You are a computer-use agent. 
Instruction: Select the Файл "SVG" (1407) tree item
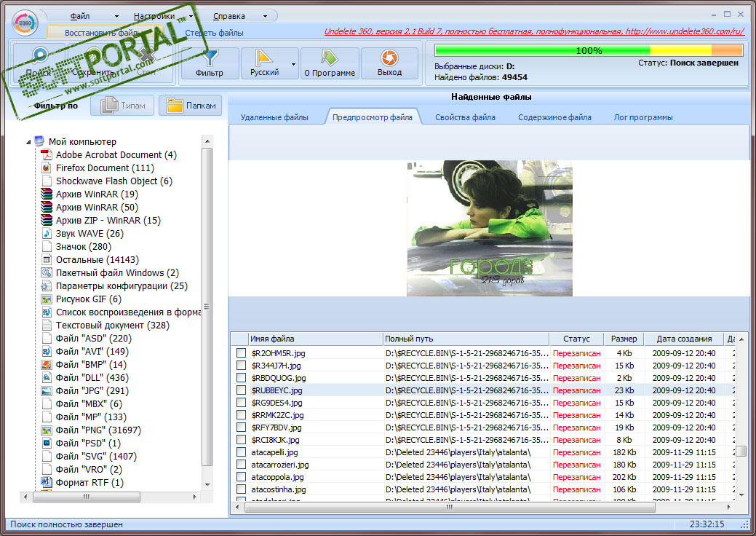(x=96, y=457)
